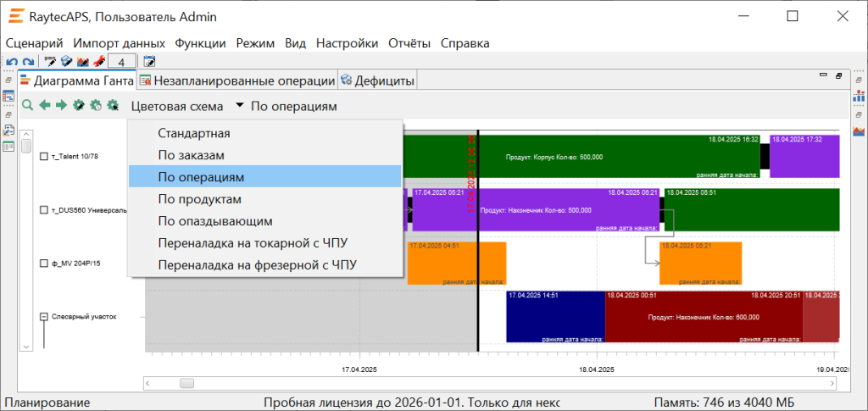
Task: Check the т_DUS560 Универсальный checkbox
Action: click(x=44, y=210)
